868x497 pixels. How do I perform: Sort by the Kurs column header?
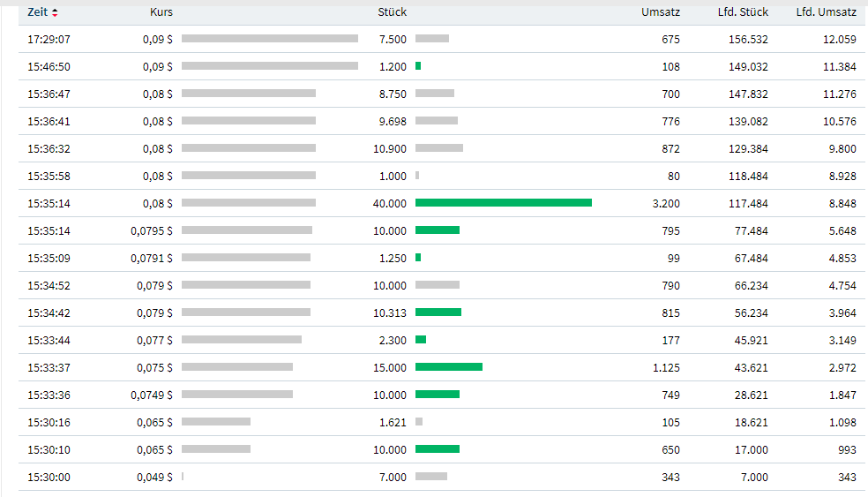click(x=161, y=12)
